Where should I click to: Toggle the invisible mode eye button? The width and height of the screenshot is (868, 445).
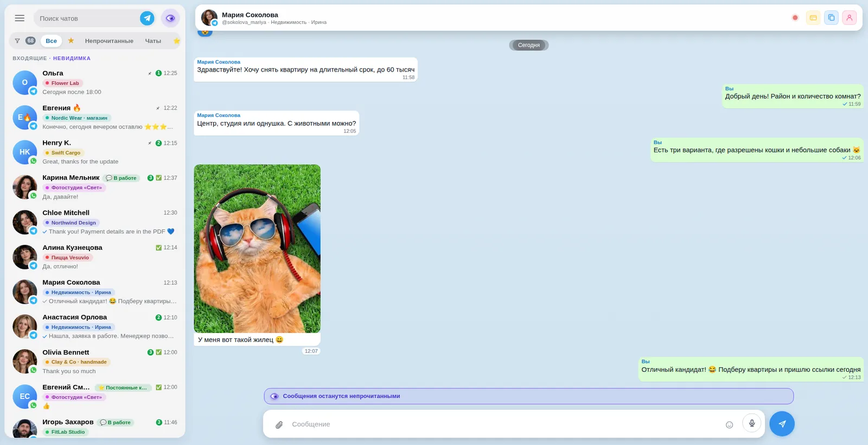tap(170, 18)
